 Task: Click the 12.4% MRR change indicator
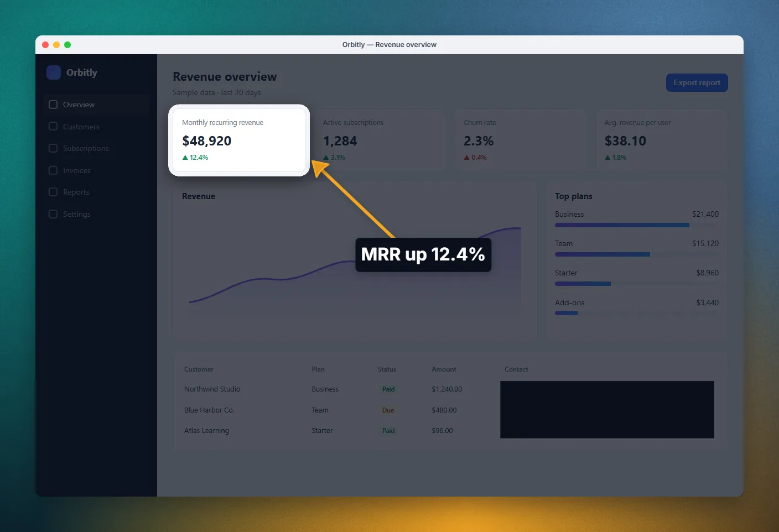coord(195,158)
